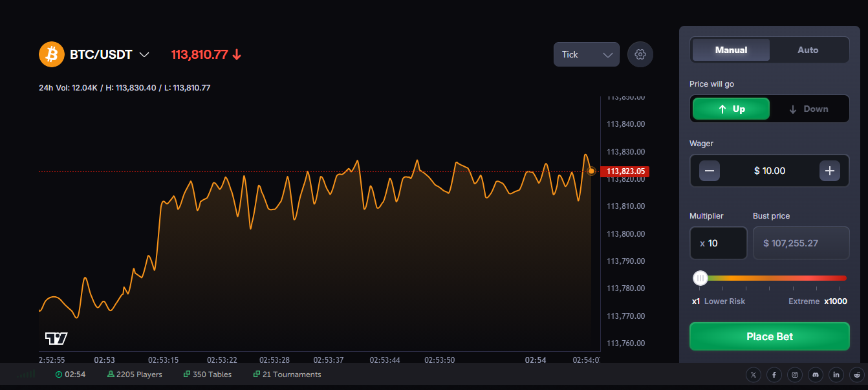Open the Reddit community link
Viewport: 868px width, 390px height.
pyautogui.click(x=856, y=374)
